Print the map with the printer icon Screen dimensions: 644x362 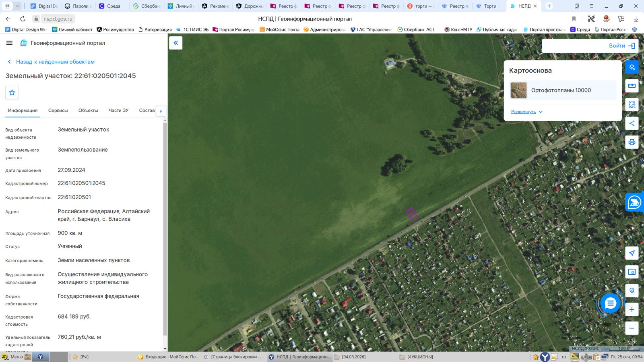pyautogui.click(x=632, y=142)
